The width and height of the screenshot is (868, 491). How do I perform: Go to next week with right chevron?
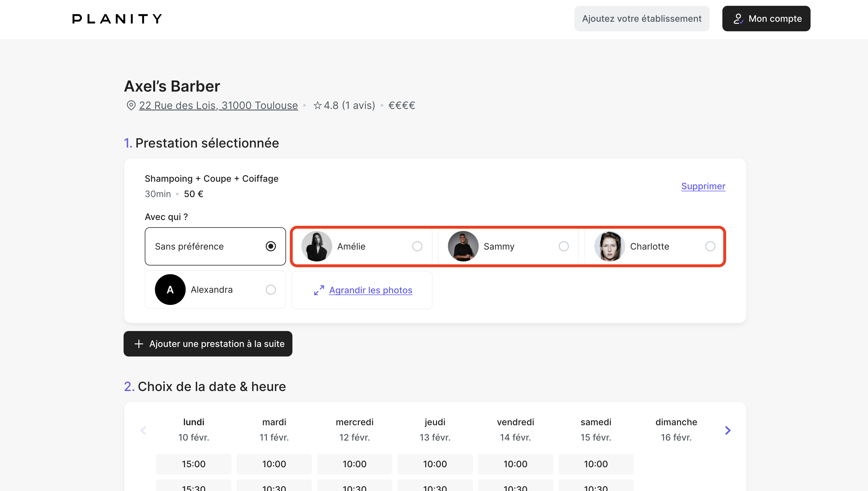click(728, 430)
